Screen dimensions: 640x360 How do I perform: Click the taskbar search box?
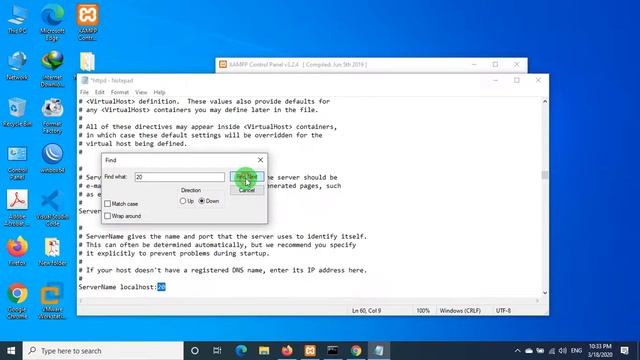click(103, 351)
